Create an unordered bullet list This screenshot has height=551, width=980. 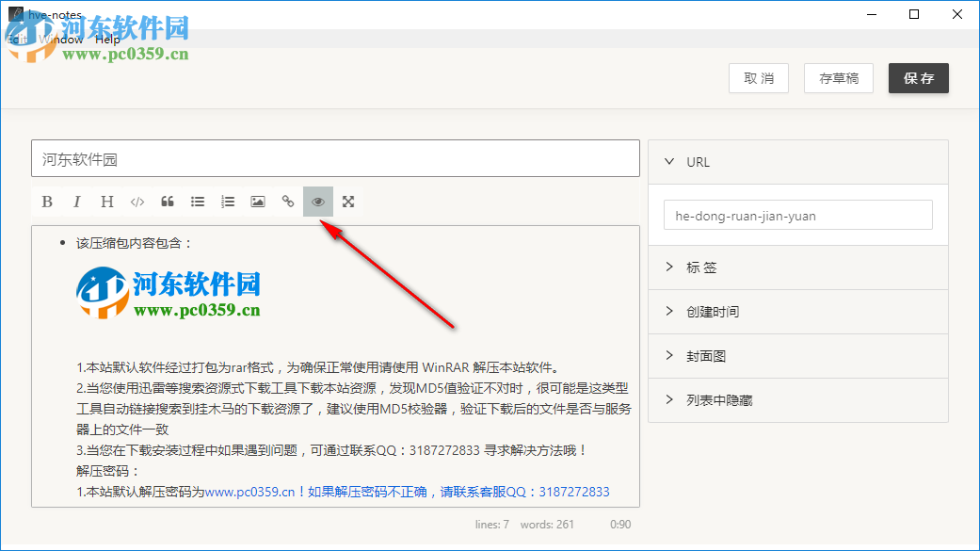(198, 202)
